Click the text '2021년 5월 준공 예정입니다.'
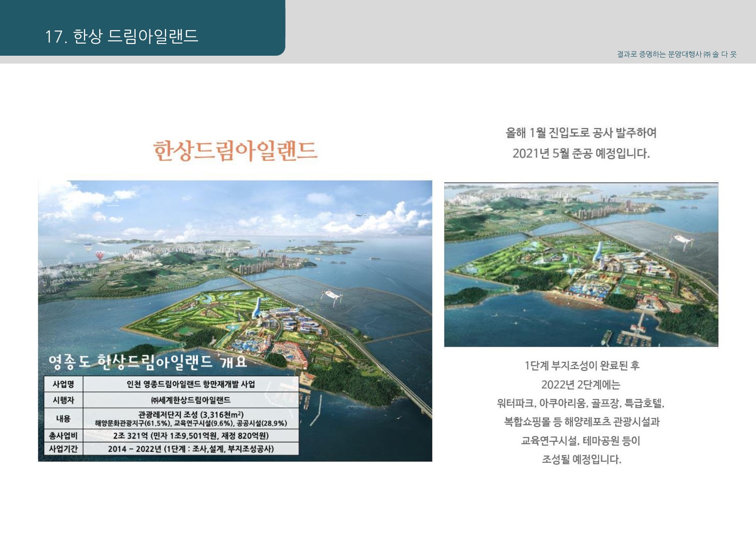This screenshot has width=756, height=535. (581, 154)
